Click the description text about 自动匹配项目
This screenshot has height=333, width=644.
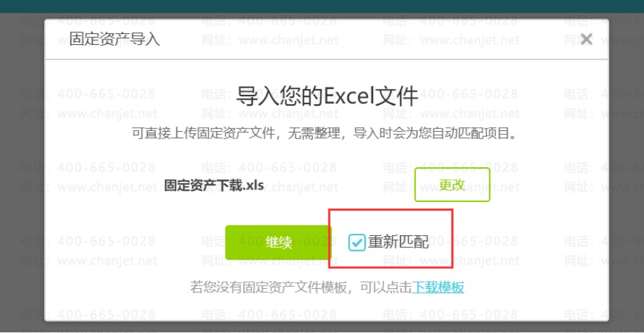pyautogui.click(x=324, y=134)
